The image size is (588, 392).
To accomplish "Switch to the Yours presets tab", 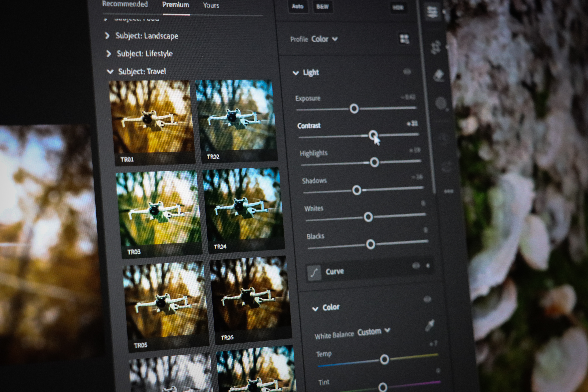I will [211, 5].
